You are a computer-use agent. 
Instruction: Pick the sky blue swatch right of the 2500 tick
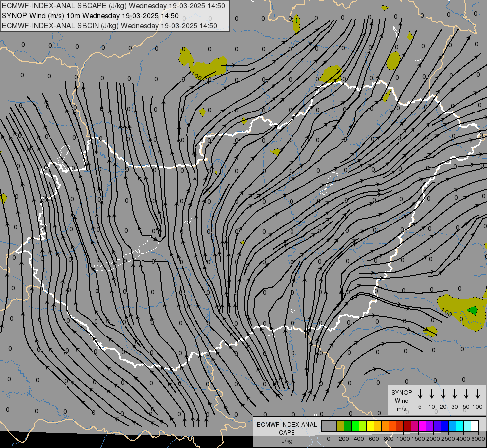coord(452,426)
